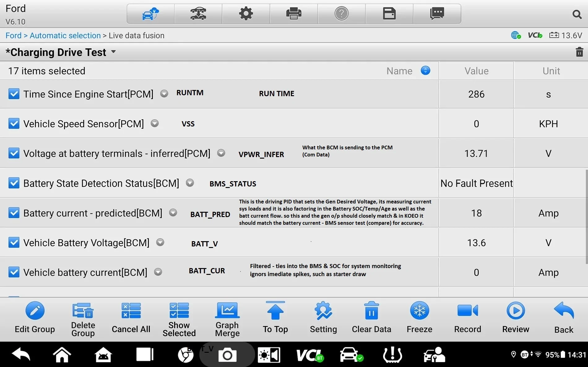Tap the 95% battery status indicator
This screenshot has width=588, height=367.
coord(555,355)
